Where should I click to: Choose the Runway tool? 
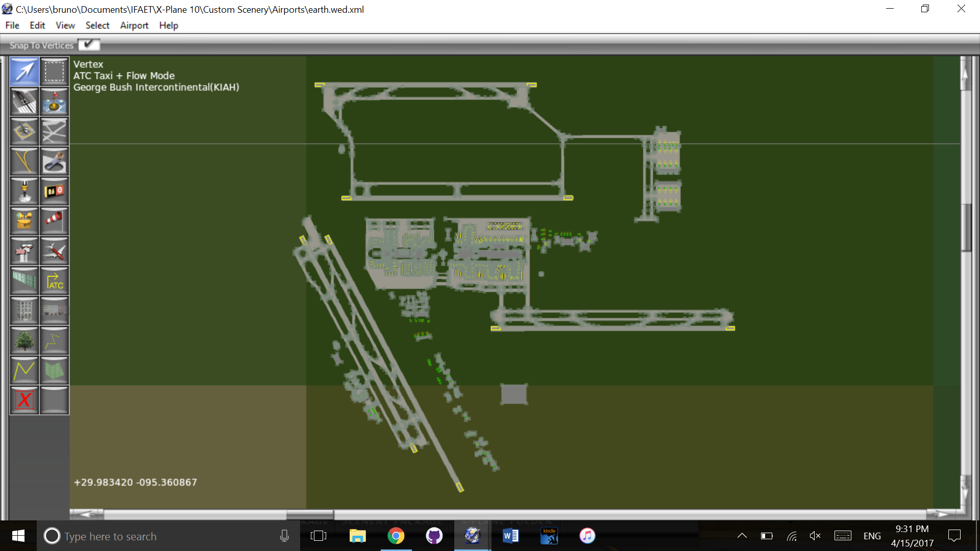click(24, 102)
